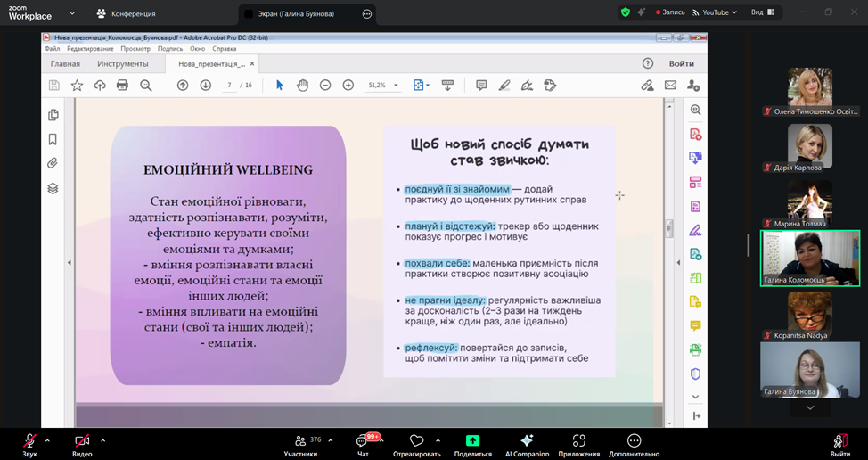
Task: Click the Print icon in Acrobat toolbar
Action: [122, 86]
